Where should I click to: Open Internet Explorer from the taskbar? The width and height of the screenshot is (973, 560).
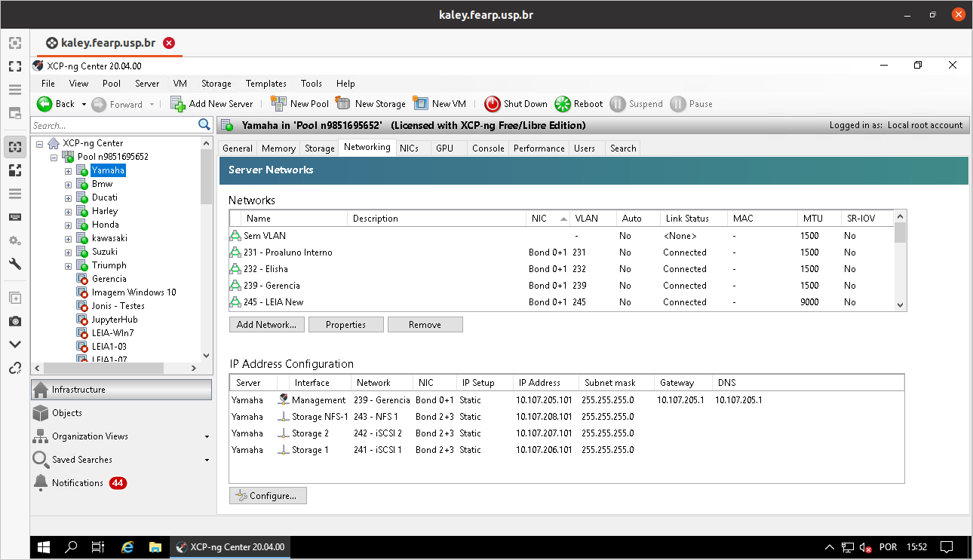[x=127, y=547]
